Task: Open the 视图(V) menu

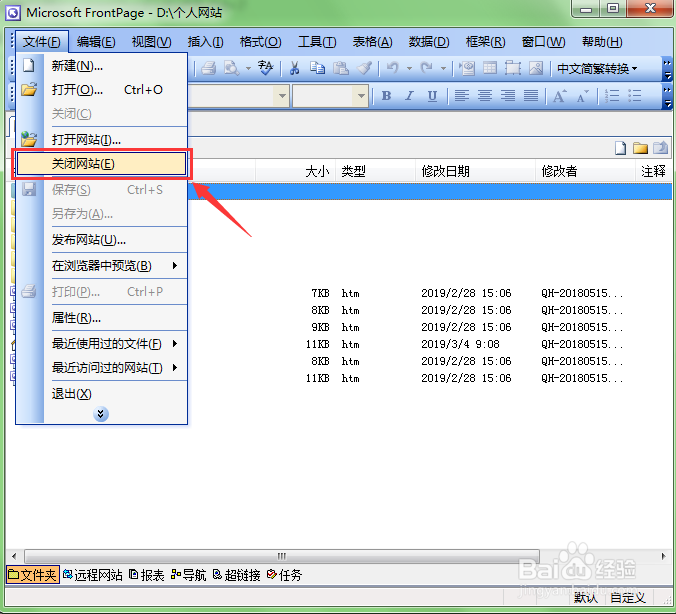Action: [152, 42]
